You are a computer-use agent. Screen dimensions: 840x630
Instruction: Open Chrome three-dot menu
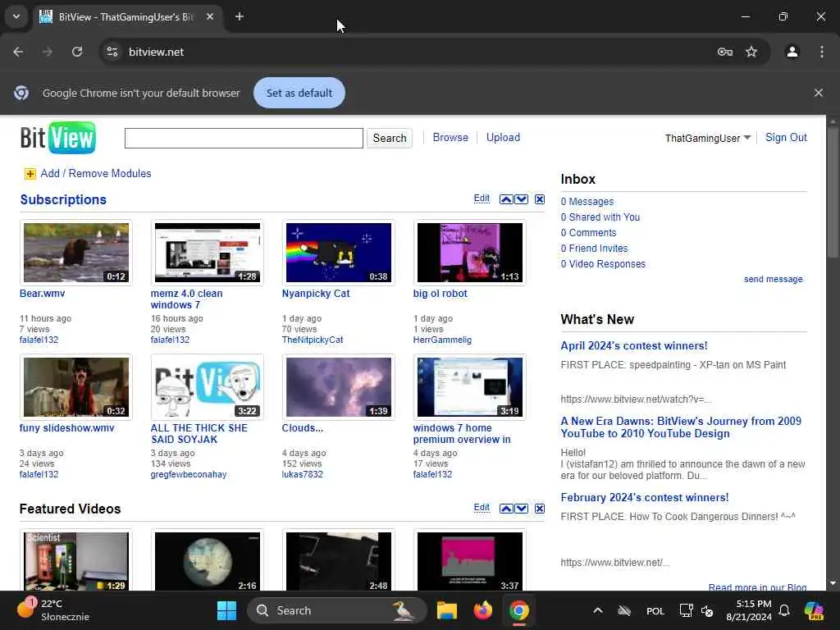[822, 52]
